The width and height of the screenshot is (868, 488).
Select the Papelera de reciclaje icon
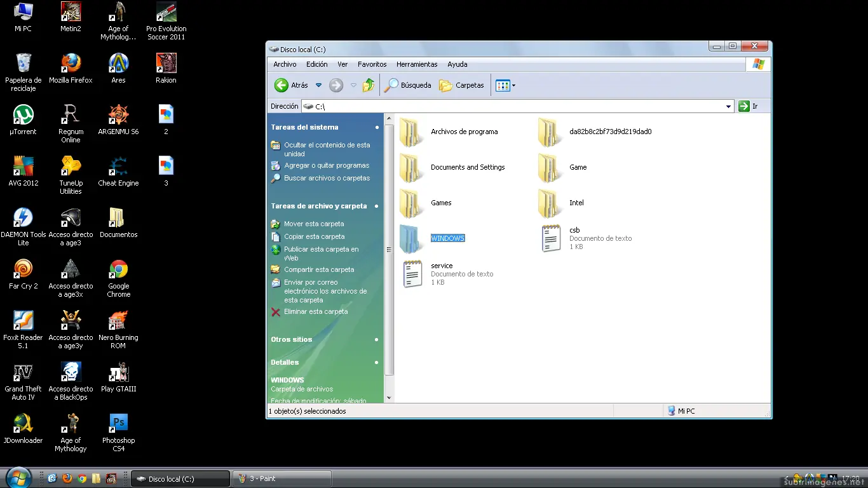pos(24,72)
